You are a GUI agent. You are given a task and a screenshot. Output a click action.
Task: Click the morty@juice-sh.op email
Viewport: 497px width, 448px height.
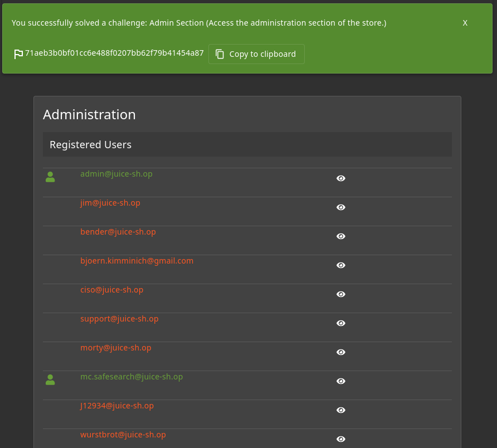116,348
